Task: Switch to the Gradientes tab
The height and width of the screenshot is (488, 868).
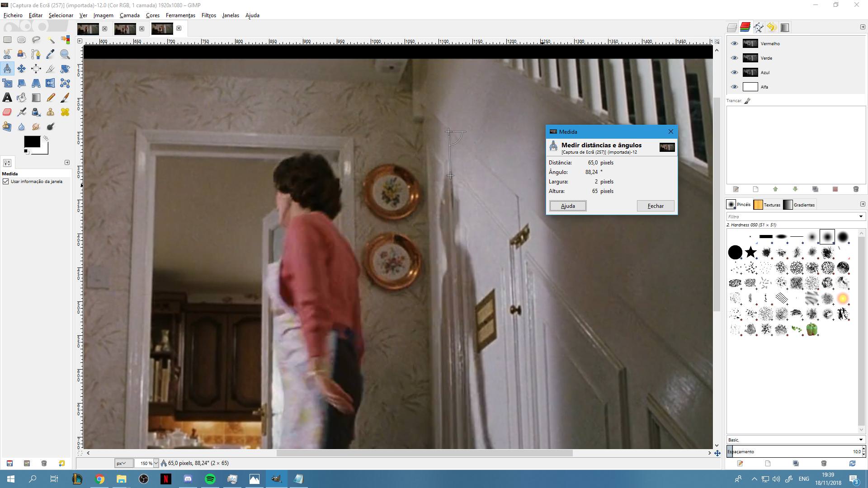Action: (799, 205)
